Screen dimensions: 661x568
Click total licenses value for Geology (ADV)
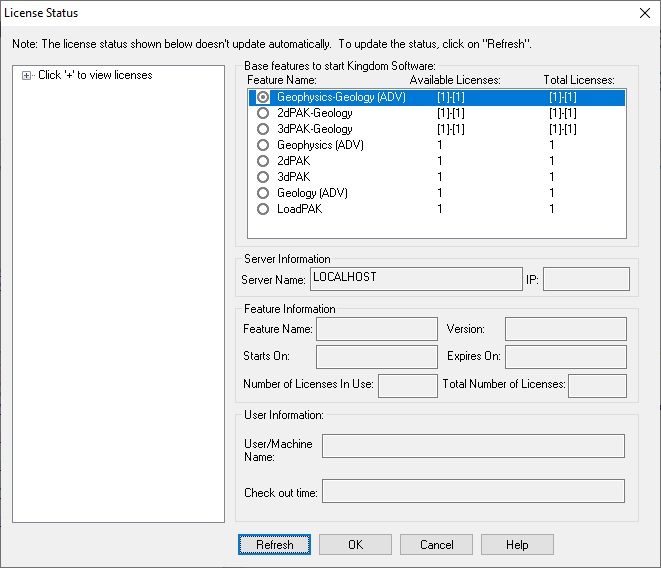551,193
